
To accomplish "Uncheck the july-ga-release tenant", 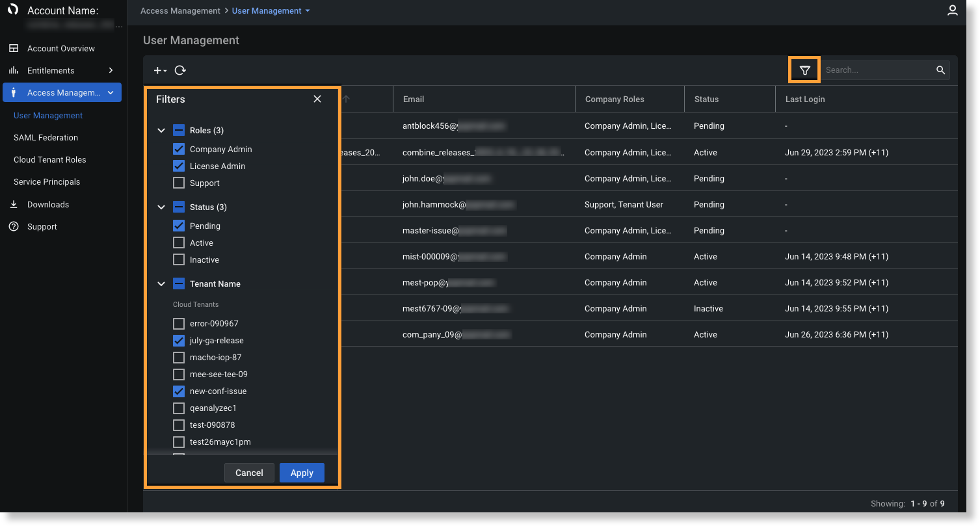I will 178,340.
